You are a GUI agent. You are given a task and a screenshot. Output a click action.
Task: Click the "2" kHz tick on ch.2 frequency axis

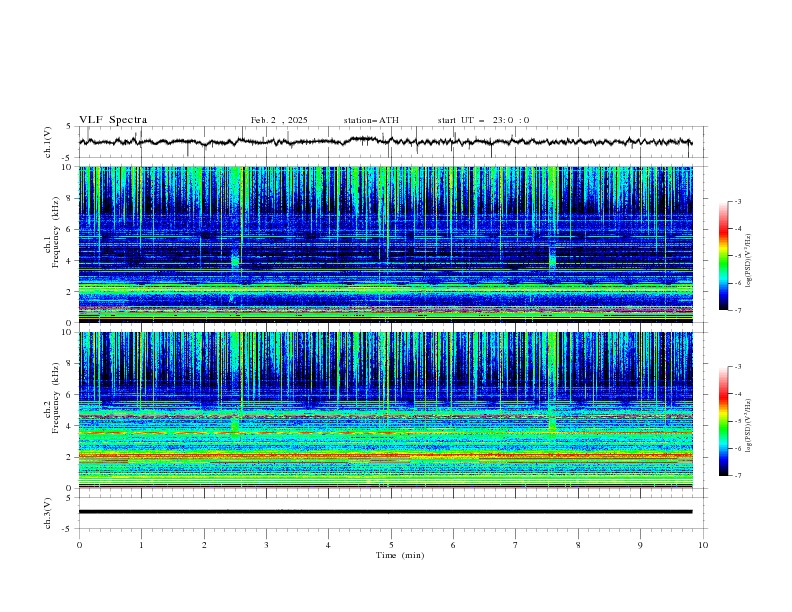[69, 457]
